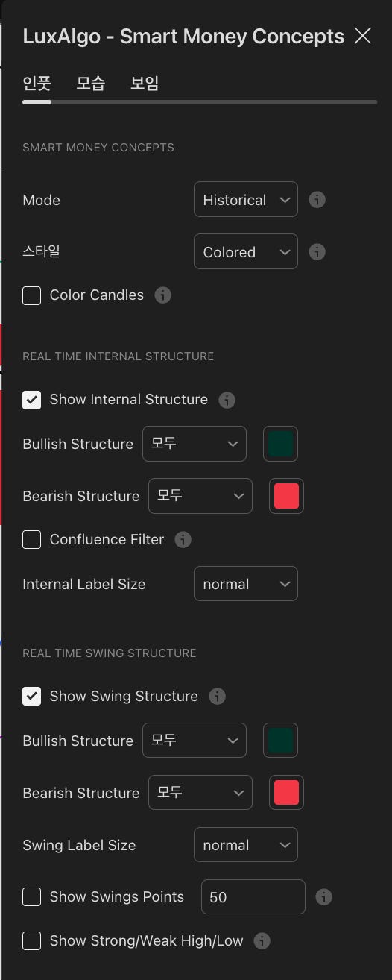The image size is (392, 980).
Task: Close the Smart Money Concepts settings dialog
Action: click(363, 36)
